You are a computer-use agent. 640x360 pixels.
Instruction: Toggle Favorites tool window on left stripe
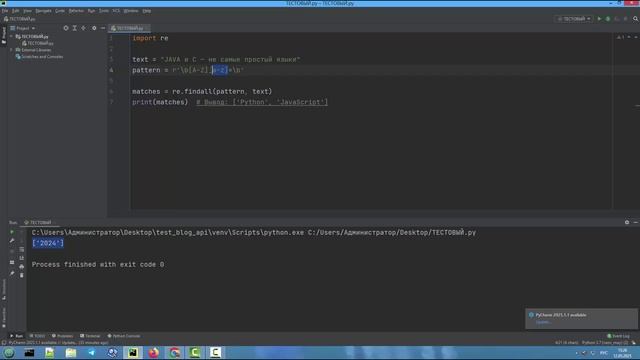click(4, 318)
